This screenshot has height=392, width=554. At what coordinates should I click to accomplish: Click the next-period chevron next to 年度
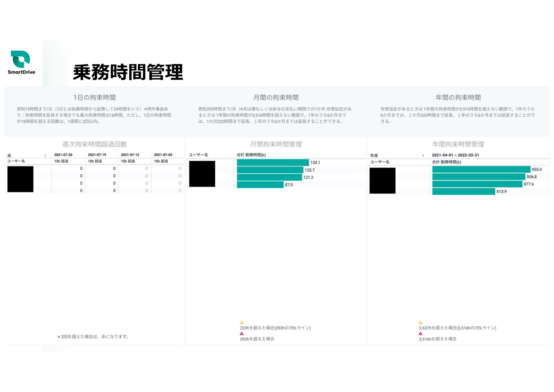[x=424, y=155]
